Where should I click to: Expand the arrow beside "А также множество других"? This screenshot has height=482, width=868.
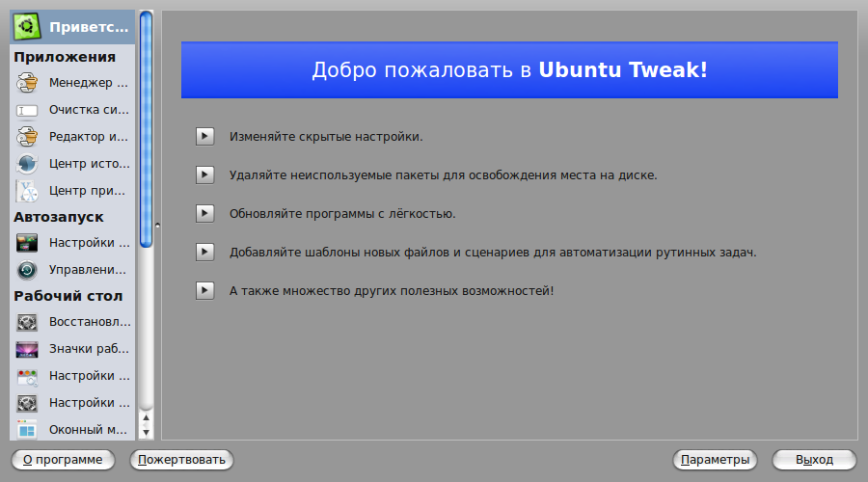[x=204, y=290]
